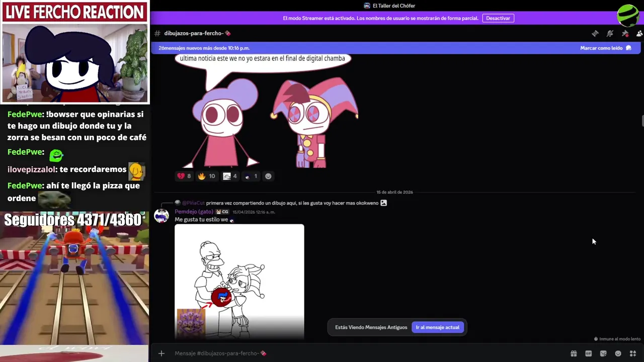Click the CG server tag badge
Viewport: 644px width, 362px height.
222,212
